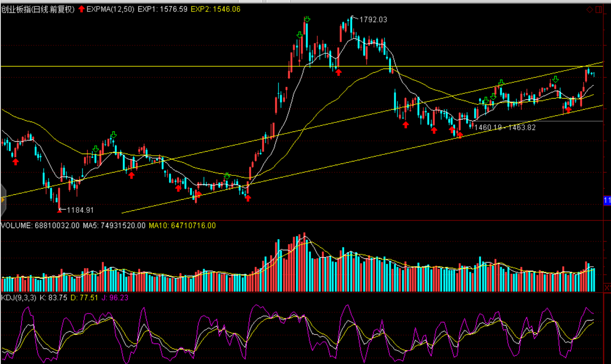Click the yellow D: 77.51 label

[x=84, y=297]
